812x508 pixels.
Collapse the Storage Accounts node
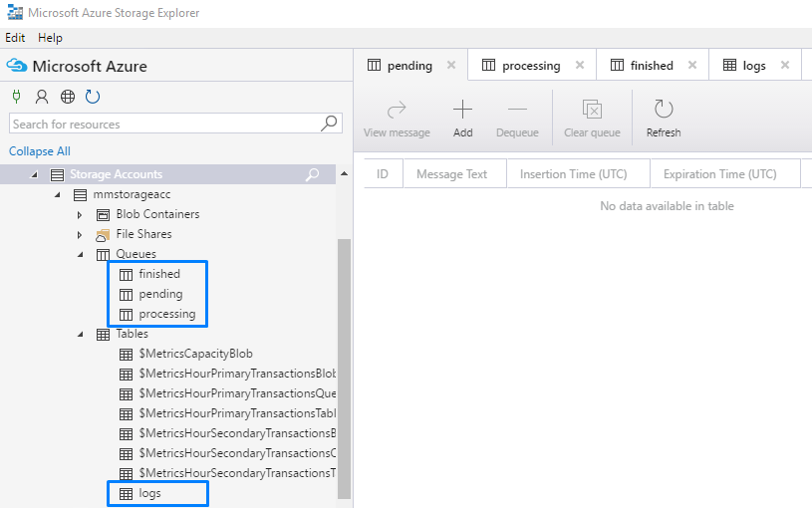point(34,175)
